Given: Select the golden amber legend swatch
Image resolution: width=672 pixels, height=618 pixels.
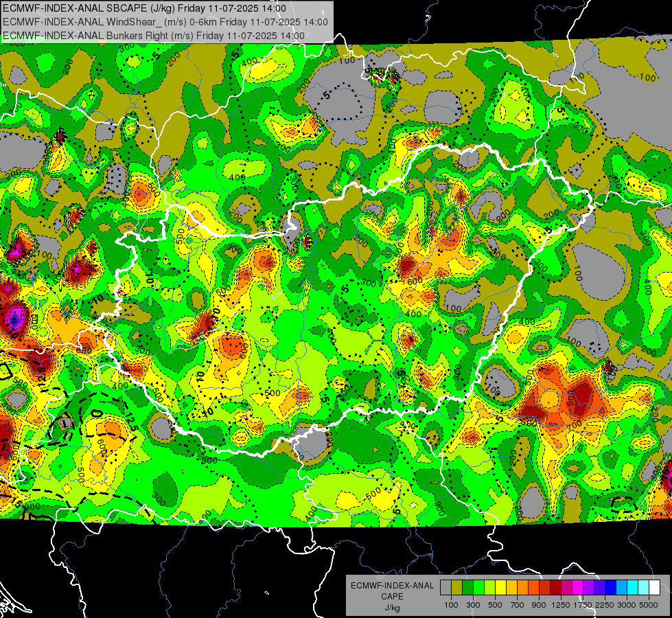Looking at the screenshot, I should [x=511, y=588].
